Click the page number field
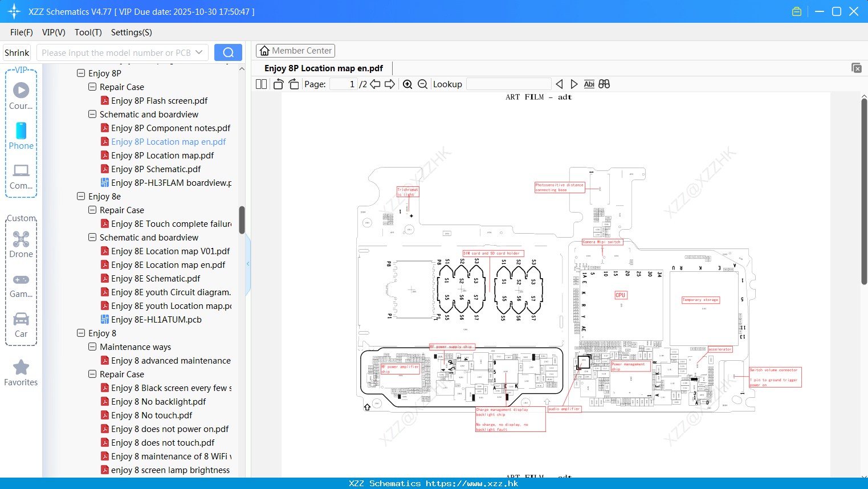This screenshot has width=868, height=489. [x=343, y=84]
